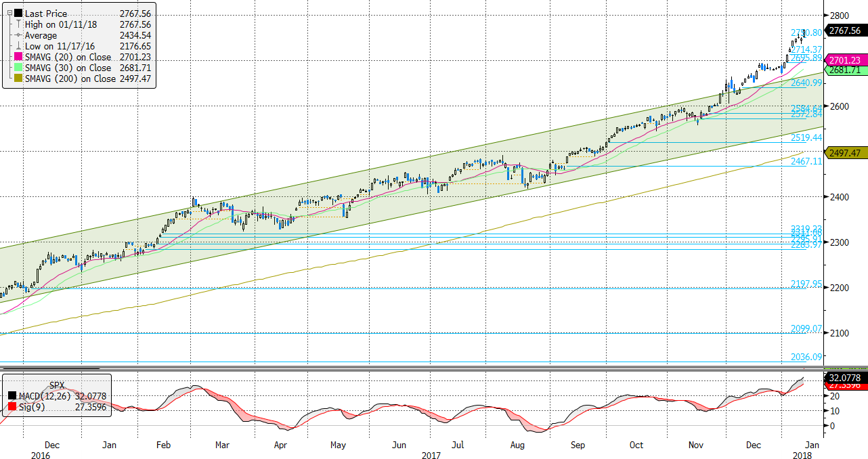868x459 pixels.
Task: Click the 'Sep' x-axis month label
Action: (578, 445)
